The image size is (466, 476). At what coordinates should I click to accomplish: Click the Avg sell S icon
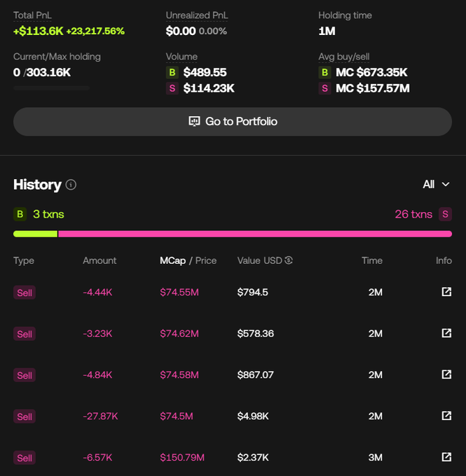coord(324,88)
